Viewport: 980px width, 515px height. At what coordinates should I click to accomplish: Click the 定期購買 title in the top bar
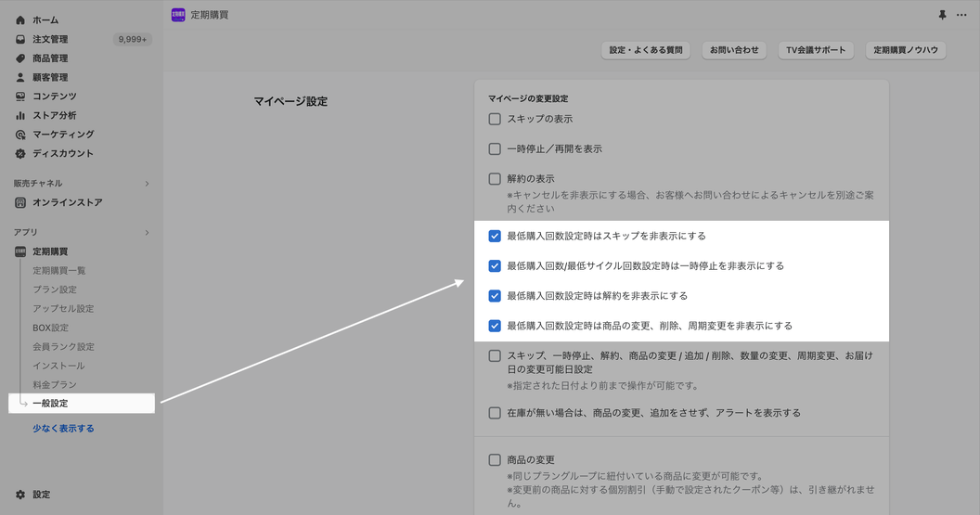coord(210,15)
